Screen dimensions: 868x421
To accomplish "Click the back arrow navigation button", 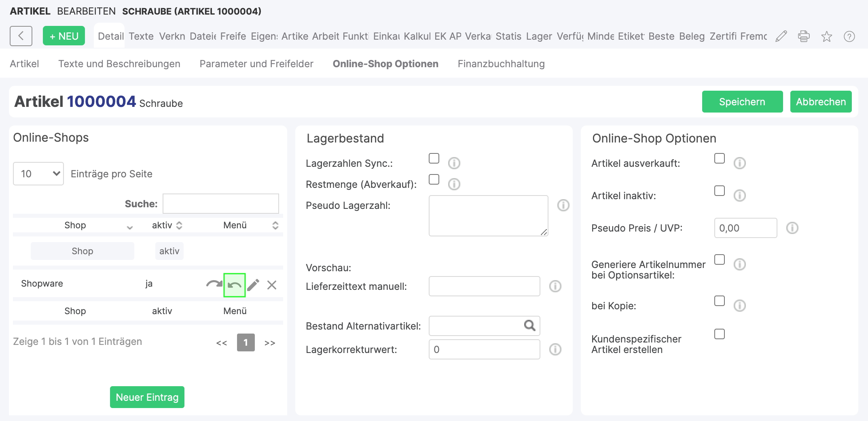I will point(21,36).
